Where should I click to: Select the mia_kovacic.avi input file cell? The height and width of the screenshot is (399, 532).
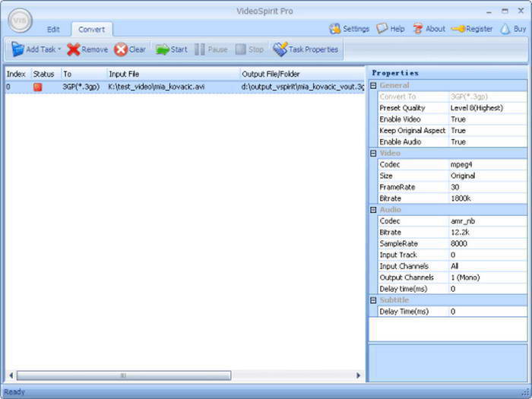point(157,87)
